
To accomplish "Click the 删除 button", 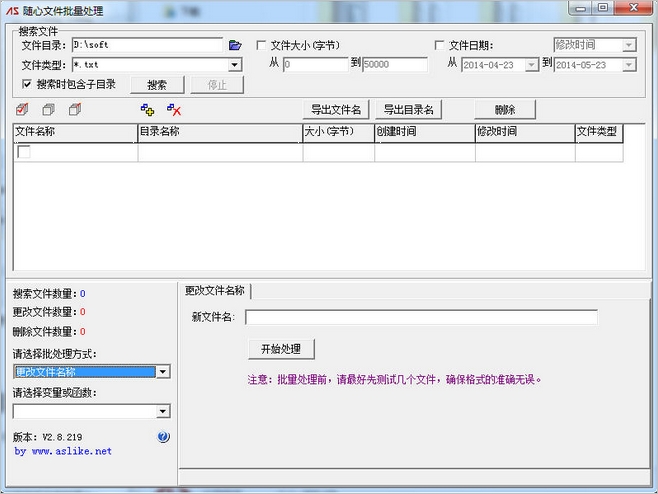I will coord(505,110).
